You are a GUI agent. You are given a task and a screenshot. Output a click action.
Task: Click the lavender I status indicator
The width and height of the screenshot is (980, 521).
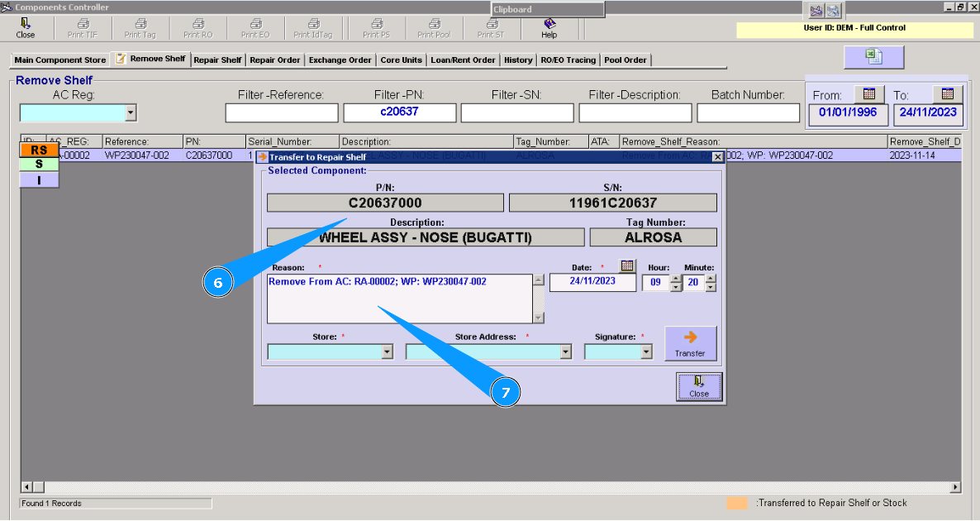pos(39,180)
